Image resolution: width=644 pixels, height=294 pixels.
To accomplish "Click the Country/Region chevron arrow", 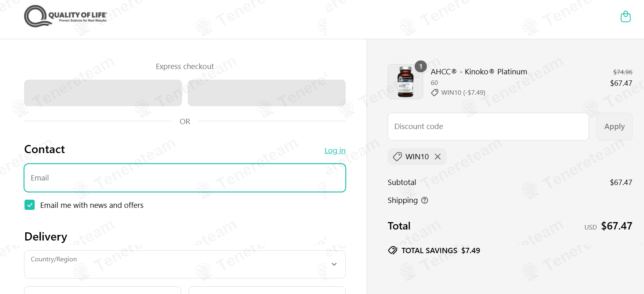I will point(334,264).
